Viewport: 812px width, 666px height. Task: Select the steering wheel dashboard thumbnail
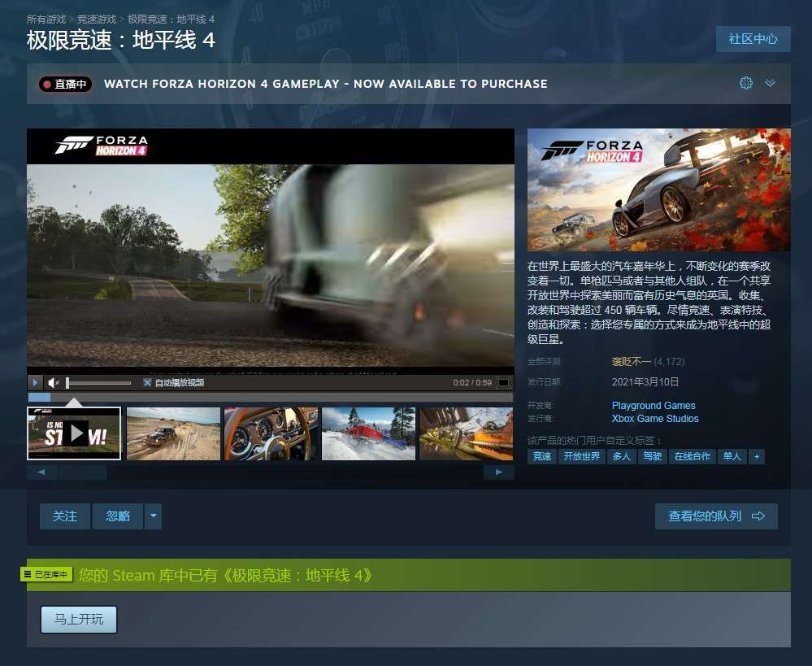(271, 433)
